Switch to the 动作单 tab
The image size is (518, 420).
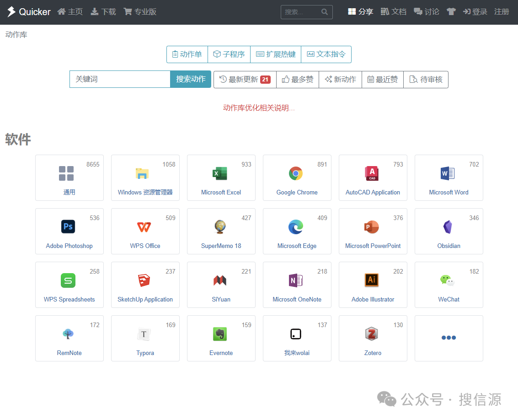click(187, 54)
